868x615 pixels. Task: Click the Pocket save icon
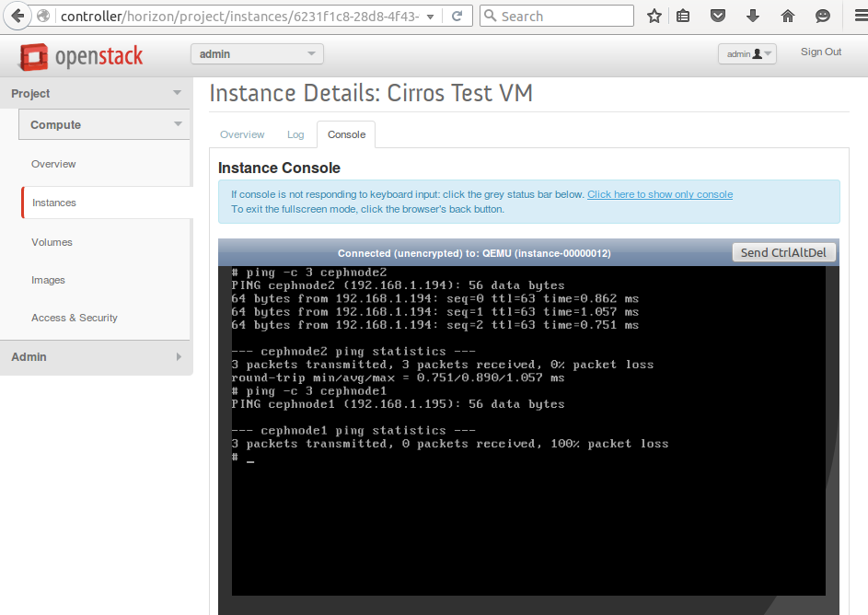(x=718, y=16)
